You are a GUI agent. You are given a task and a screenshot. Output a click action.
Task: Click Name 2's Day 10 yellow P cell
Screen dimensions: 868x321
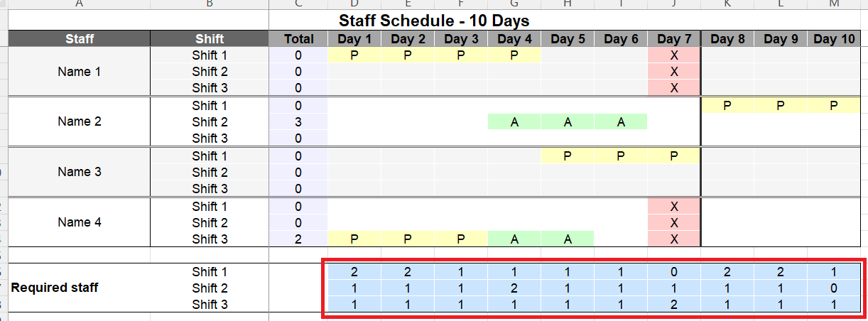pyautogui.click(x=834, y=106)
